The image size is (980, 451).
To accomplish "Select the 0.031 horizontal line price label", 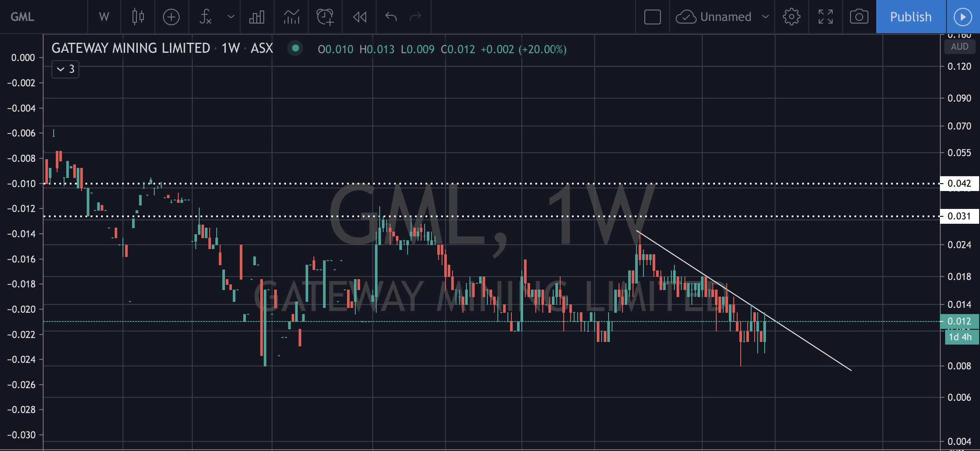I will 960,216.
